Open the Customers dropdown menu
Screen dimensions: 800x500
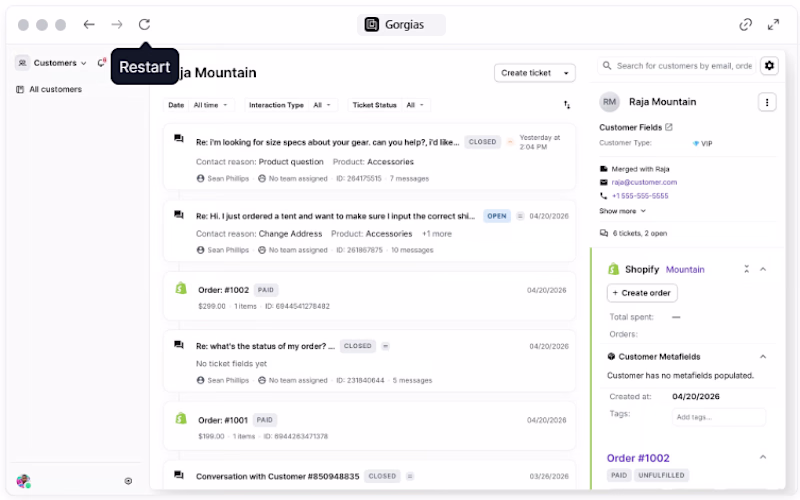pos(60,63)
